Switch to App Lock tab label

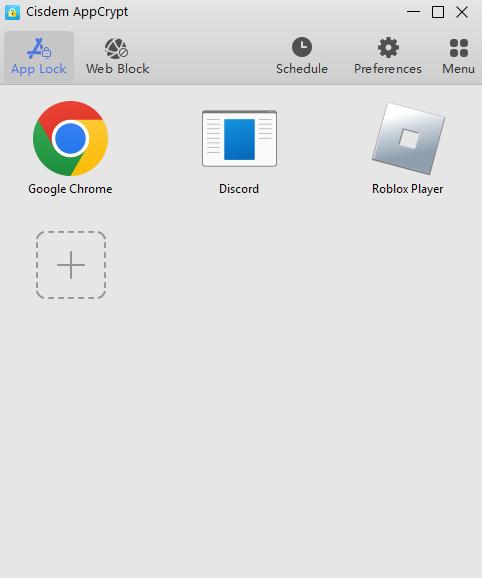click(x=38, y=69)
